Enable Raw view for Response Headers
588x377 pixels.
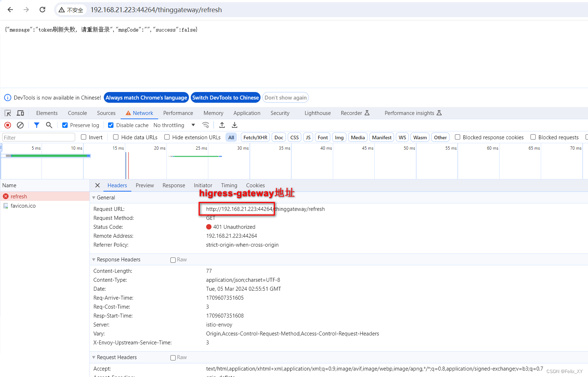tap(173, 260)
